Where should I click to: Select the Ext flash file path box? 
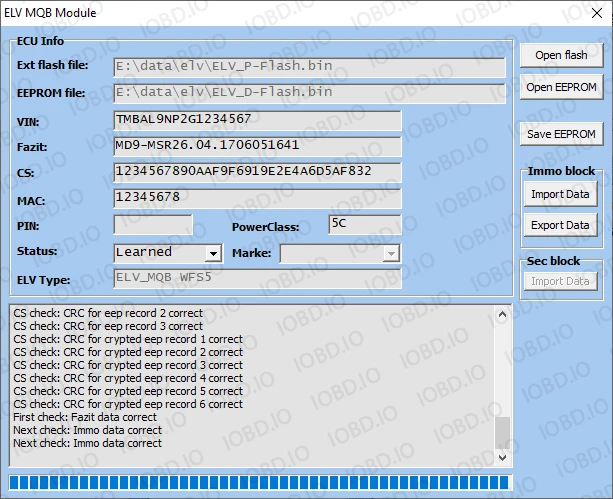point(308,67)
